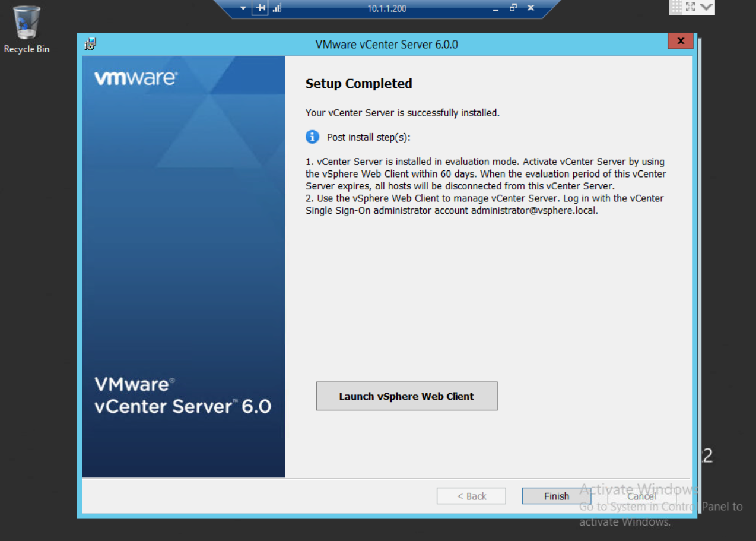Minimize the 10.1.1.200 remote session

[x=496, y=8]
